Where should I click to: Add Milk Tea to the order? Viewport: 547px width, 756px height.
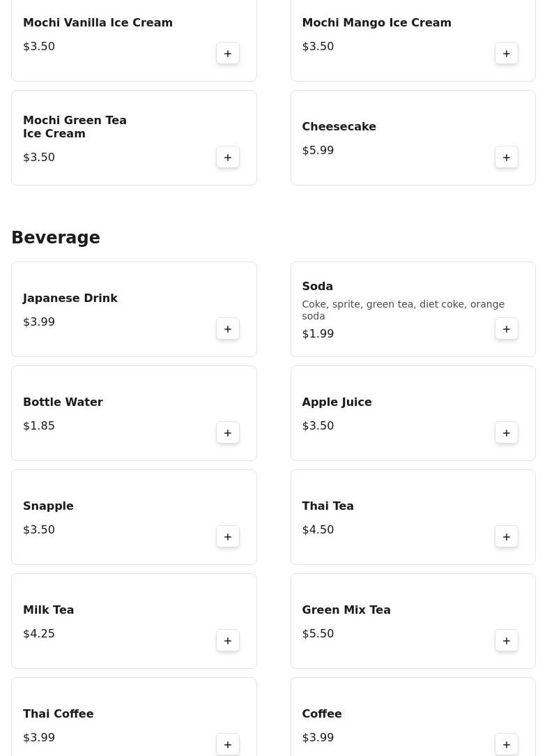coord(227,641)
